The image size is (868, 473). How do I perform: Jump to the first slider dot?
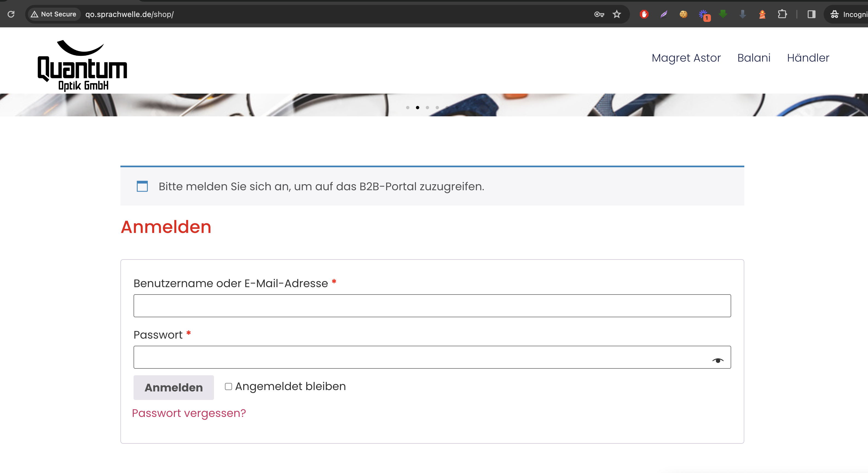[408, 108]
